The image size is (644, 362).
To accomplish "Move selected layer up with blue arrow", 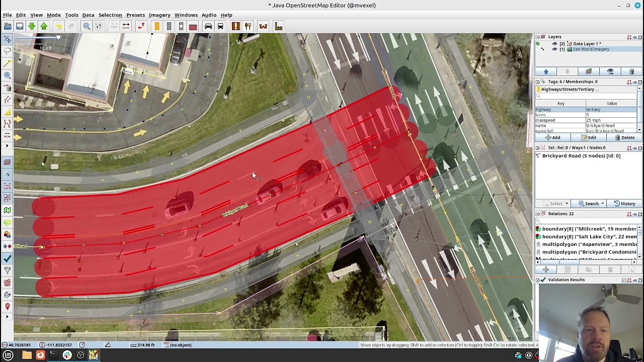I will pos(546,72).
